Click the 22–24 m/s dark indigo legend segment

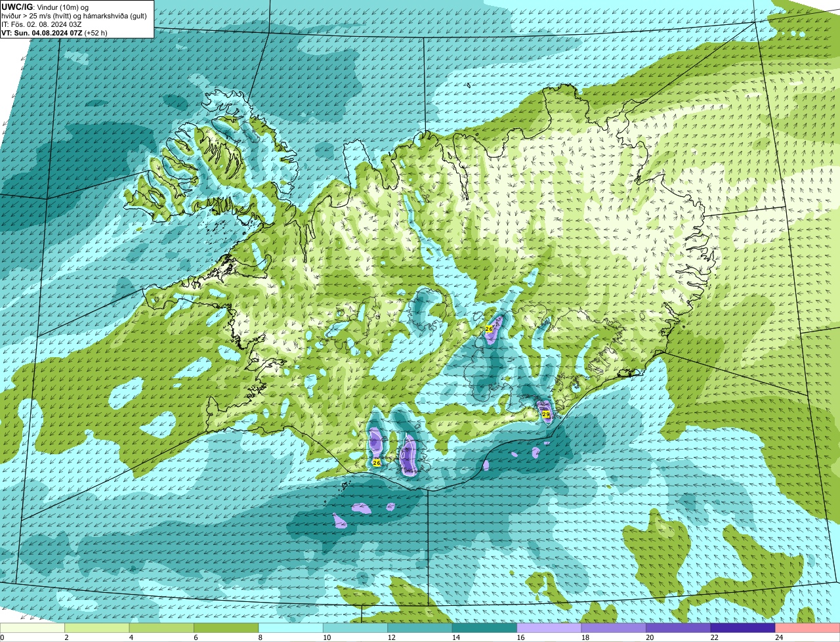coord(743,628)
